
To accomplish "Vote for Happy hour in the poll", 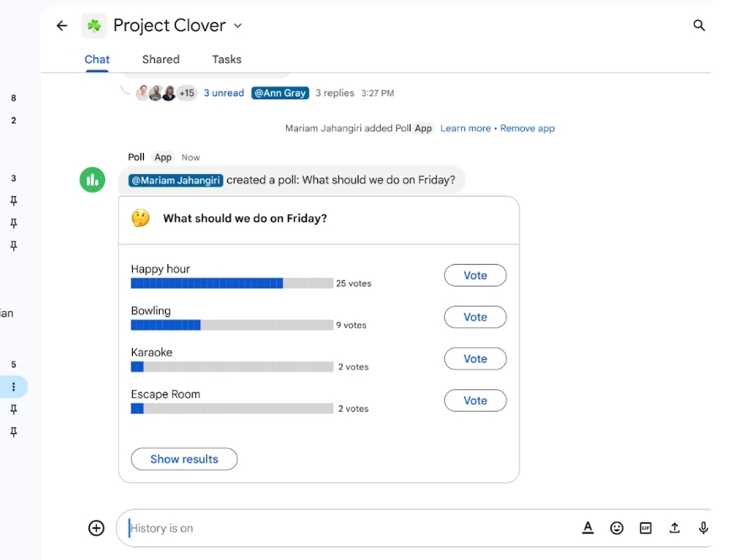I will pos(475,275).
